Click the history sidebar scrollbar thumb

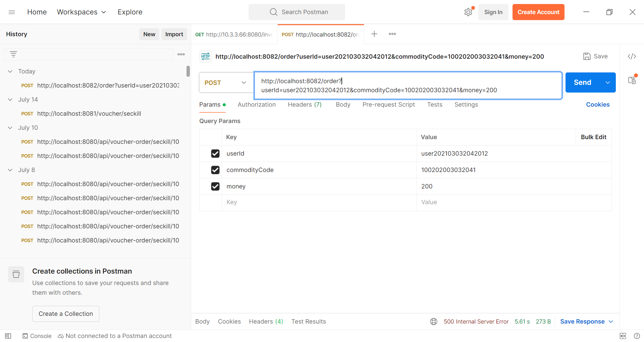tap(188, 71)
